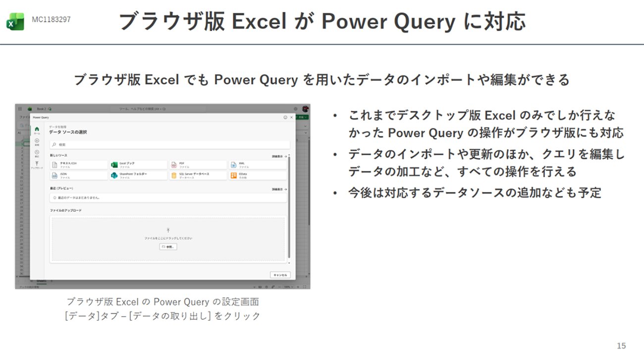Image resolution: width=644 pixels, height=363 pixels.
Task: Click the slide page number 15
Action: click(621, 346)
